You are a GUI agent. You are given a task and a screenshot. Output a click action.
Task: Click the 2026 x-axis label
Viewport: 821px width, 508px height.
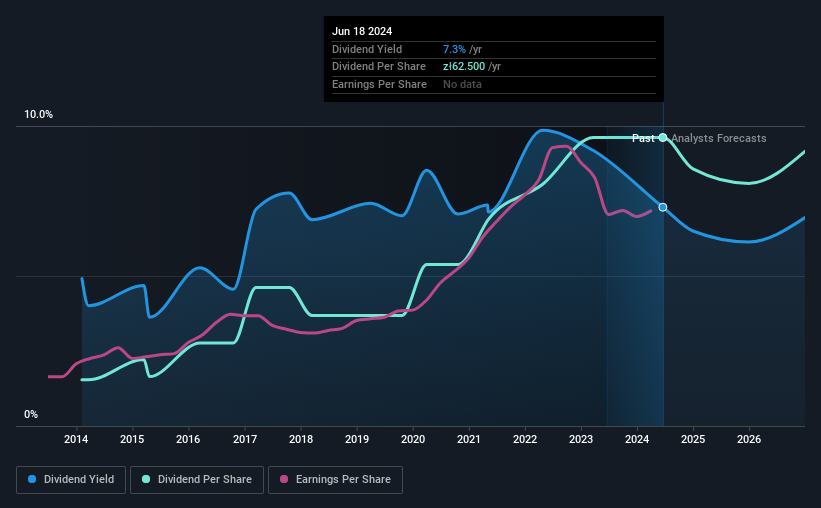(749, 439)
